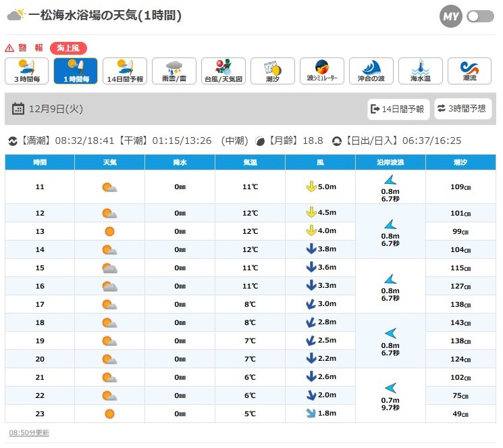Click the 海上風 warning badge

pyautogui.click(x=68, y=48)
